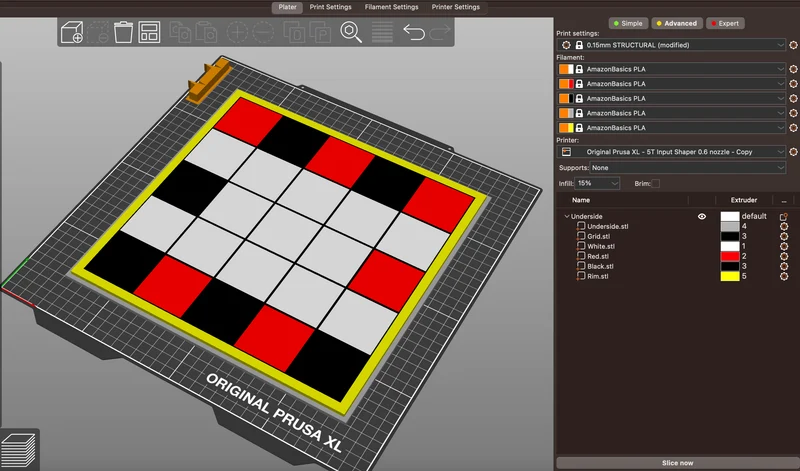800x471 pixels.
Task: Select the Expert mode option
Action: click(725, 23)
